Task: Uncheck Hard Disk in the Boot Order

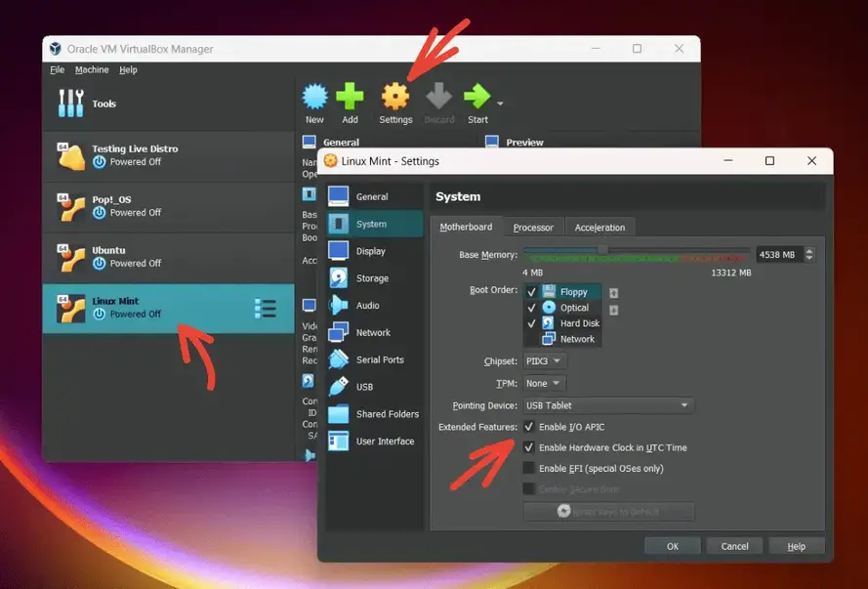Action: 531,322
